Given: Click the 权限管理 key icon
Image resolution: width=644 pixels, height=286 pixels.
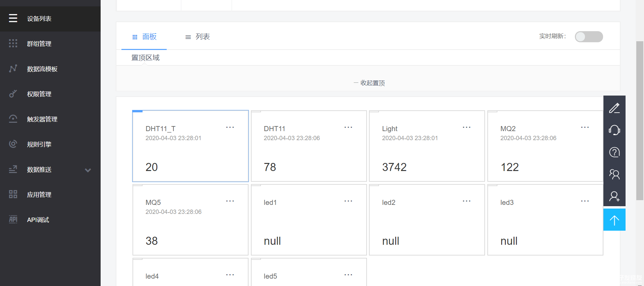Looking at the screenshot, I should (x=13, y=94).
